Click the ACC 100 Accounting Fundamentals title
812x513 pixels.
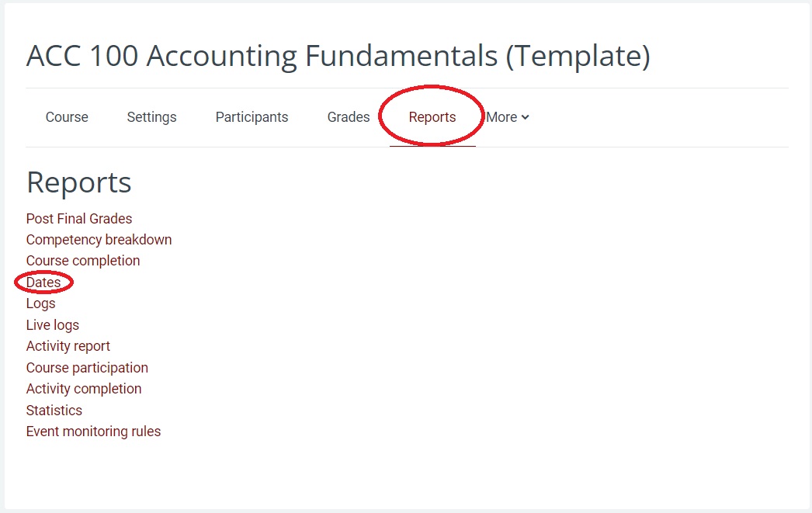[338, 56]
